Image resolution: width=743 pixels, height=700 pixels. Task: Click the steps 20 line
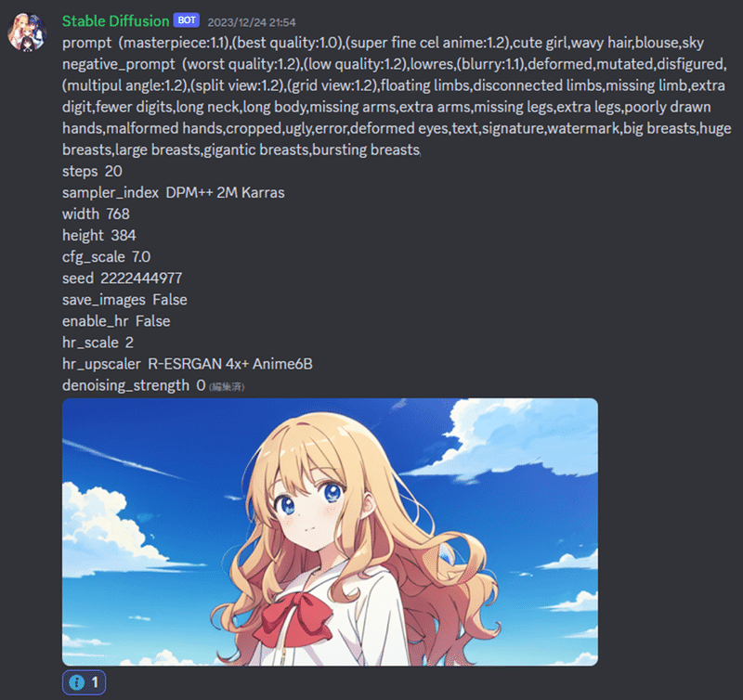click(92, 171)
